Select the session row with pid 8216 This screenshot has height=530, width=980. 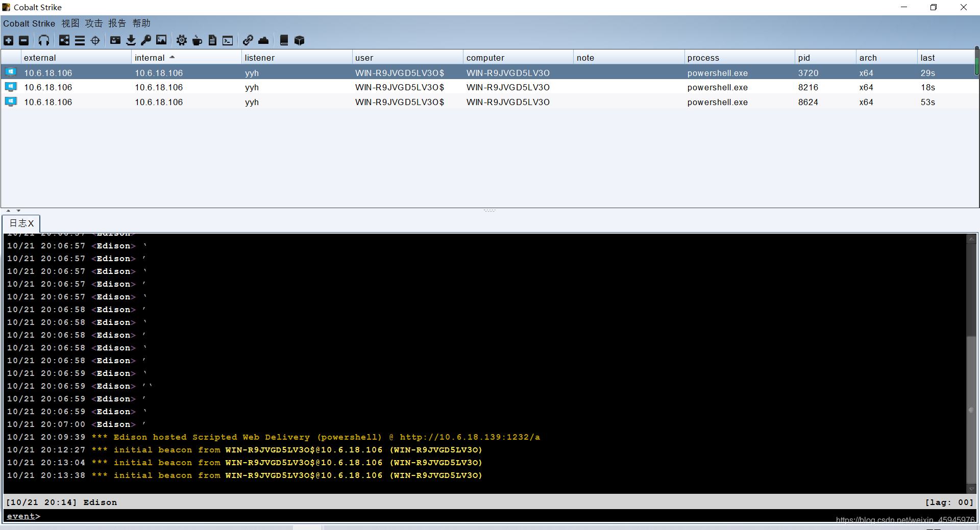tap(487, 87)
